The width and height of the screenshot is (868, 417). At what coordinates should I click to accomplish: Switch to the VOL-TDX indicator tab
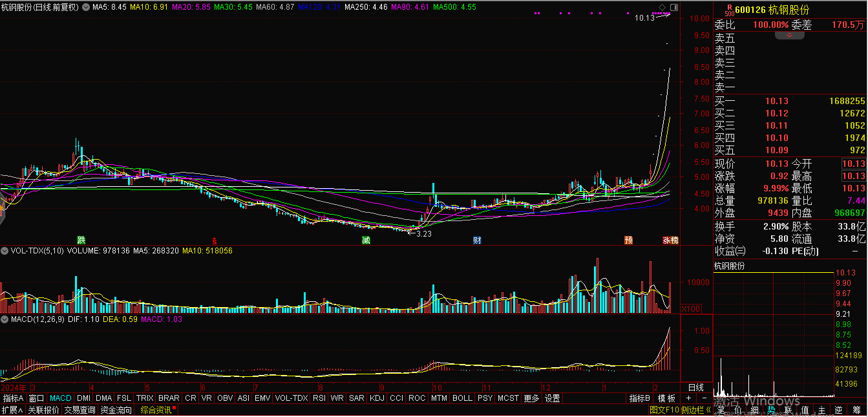291,398
